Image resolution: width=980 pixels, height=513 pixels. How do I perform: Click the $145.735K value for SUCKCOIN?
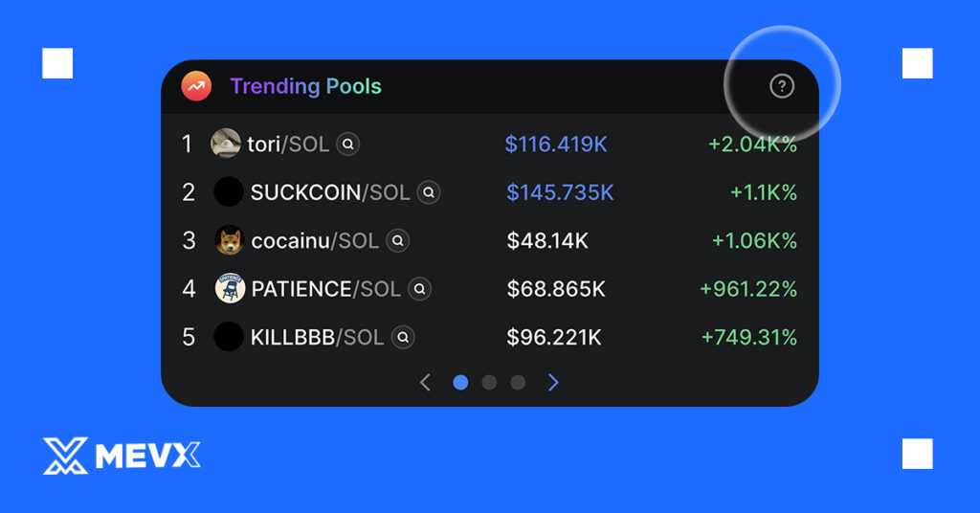pos(560,192)
